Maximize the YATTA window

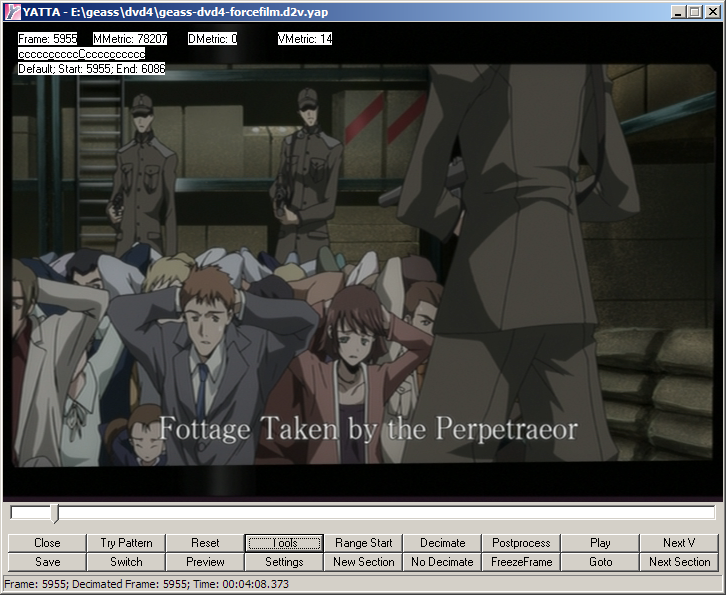pos(694,12)
